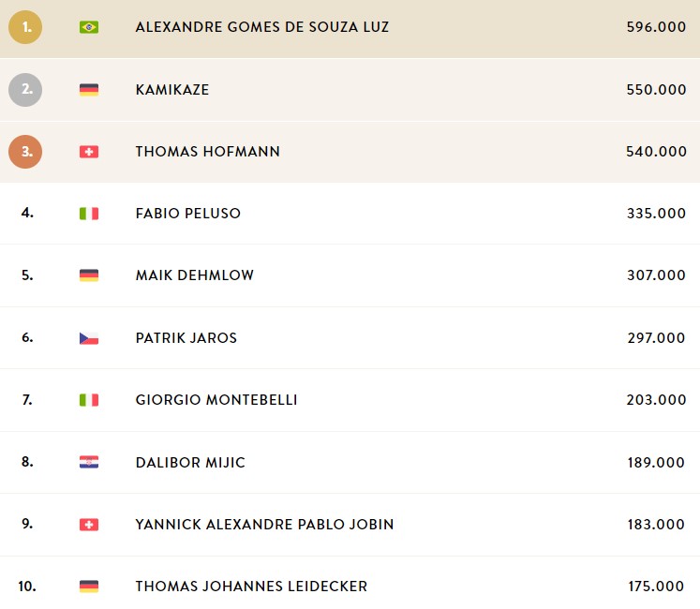This screenshot has width=700, height=609.
Task: Click the Croatian flag beside Dalibor Mijic
Action: [x=89, y=462]
